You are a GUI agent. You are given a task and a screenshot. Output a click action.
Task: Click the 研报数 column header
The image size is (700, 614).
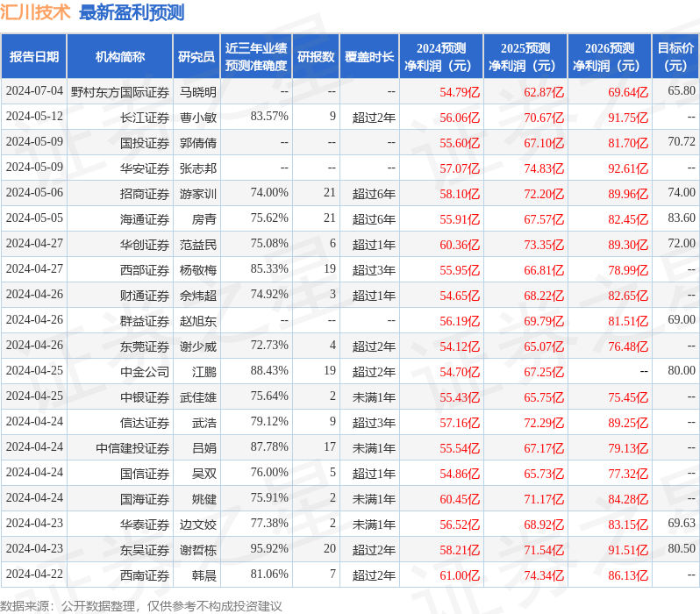coord(316,56)
